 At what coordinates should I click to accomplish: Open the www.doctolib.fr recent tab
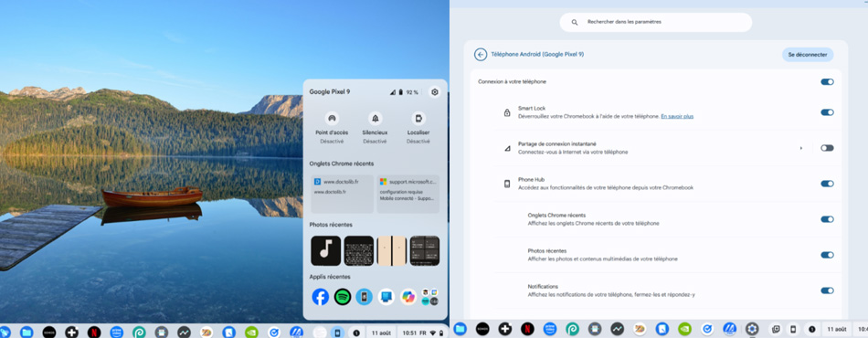tap(342, 194)
